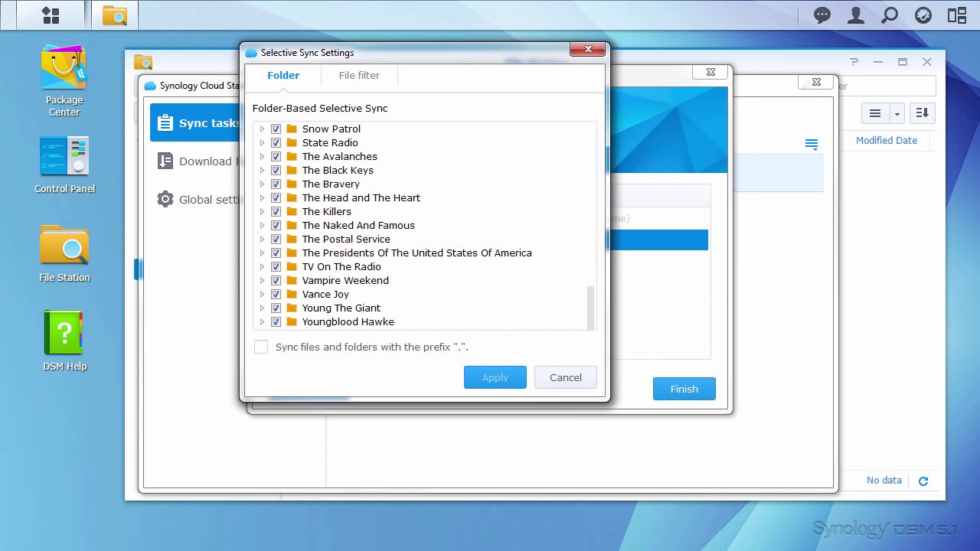Image resolution: width=980 pixels, height=551 pixels.
Task: Expand Snow Patrol folder arrow
Action: 262,129
